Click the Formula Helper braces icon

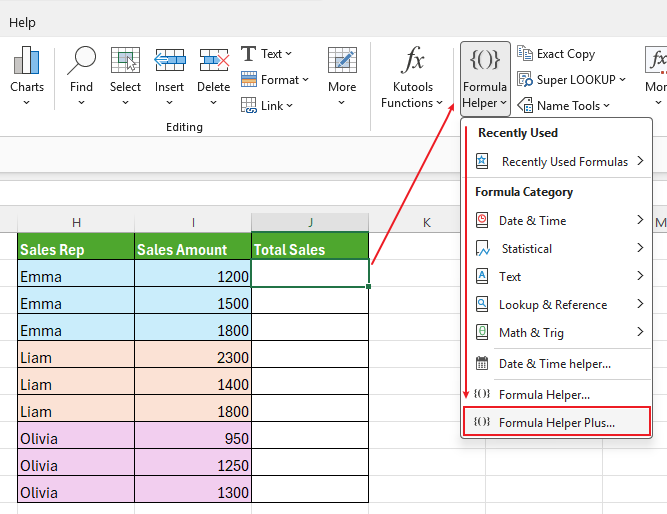coord(485,60)
